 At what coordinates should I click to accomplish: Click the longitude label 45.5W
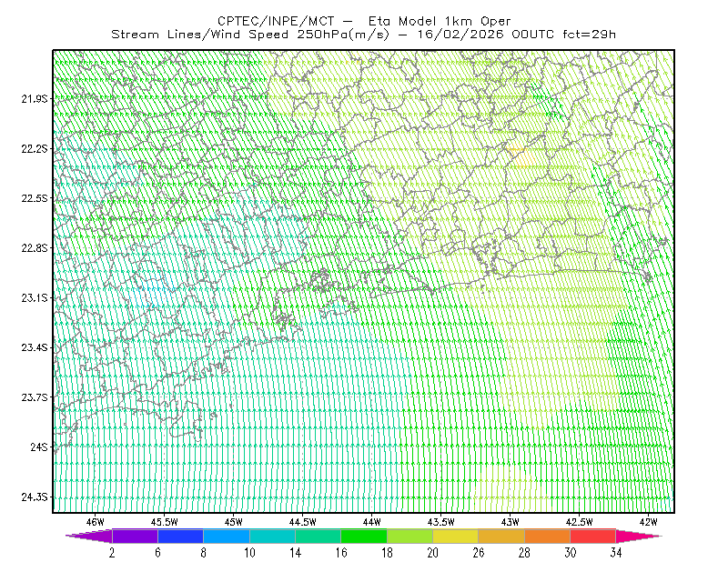[x=165, y=522]
